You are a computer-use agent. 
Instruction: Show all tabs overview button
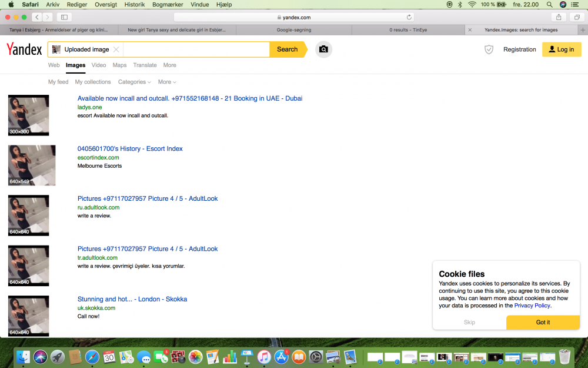pos(577,17)
